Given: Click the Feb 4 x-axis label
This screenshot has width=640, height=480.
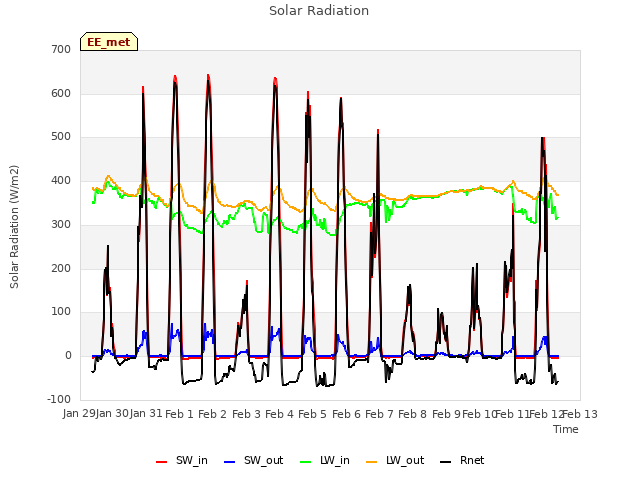Looking at the screenshot, I should click(279, 414).
